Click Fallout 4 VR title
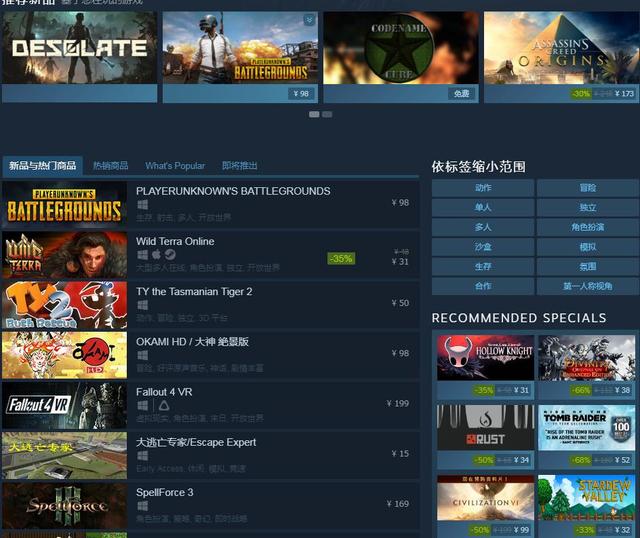 (164, 392)
